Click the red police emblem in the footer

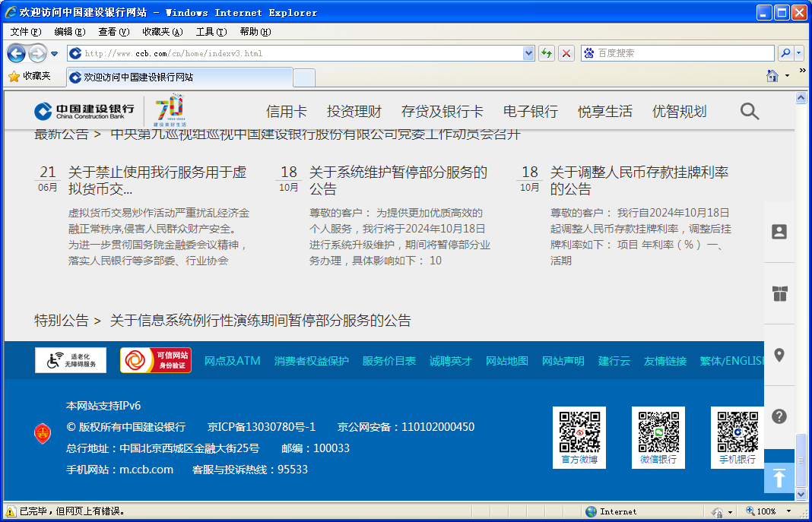(x=43, y=434)
